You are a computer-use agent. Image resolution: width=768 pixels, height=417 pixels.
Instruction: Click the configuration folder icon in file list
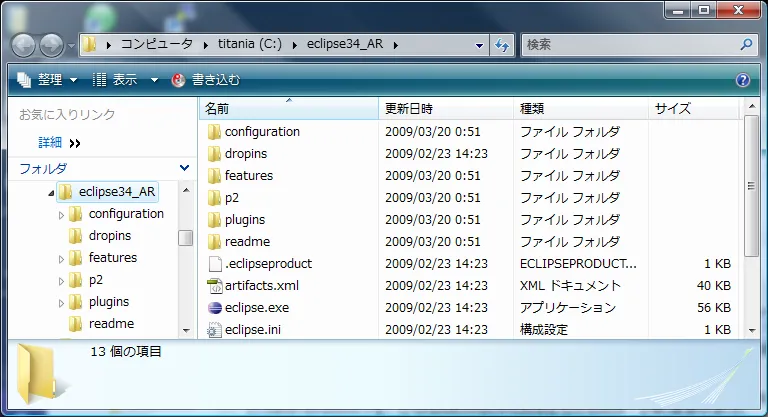coord(214,132)
